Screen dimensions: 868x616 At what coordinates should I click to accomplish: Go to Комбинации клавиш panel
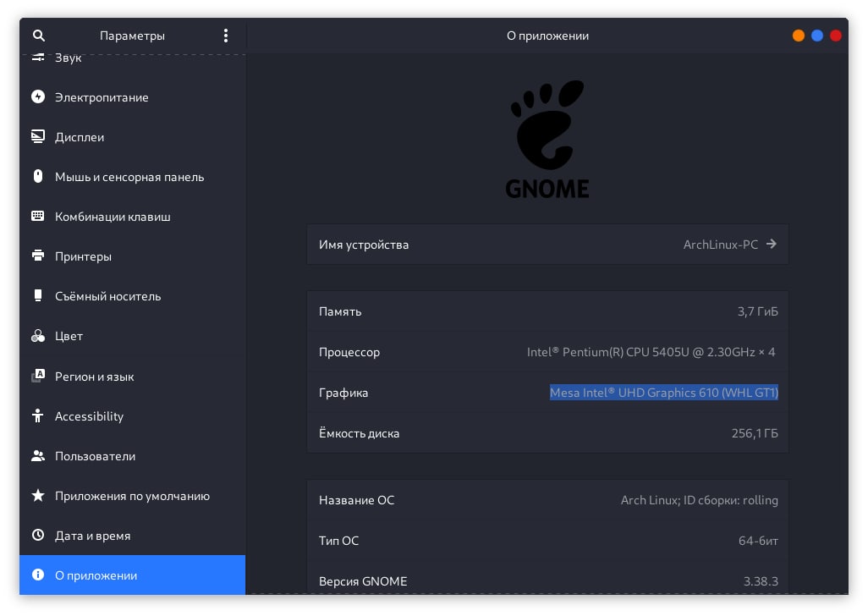coord(132,217)
